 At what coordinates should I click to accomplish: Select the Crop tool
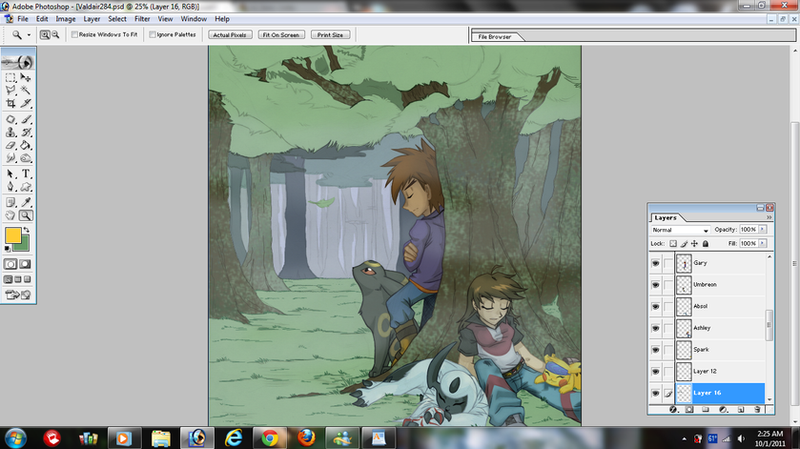11,103
